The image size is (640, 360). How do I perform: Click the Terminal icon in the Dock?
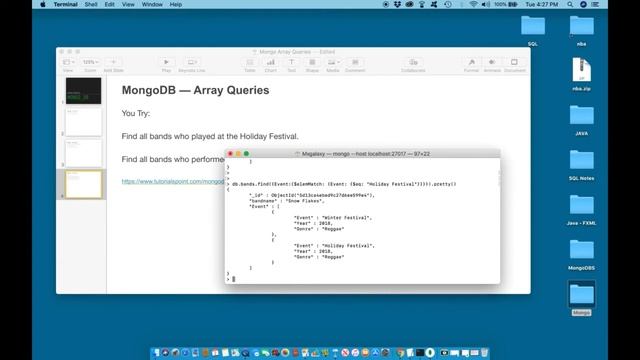[420, 353]
